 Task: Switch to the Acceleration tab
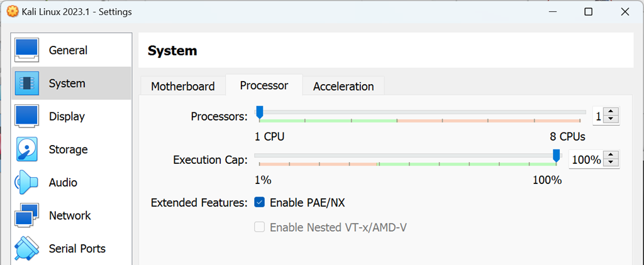pos(343,87)
